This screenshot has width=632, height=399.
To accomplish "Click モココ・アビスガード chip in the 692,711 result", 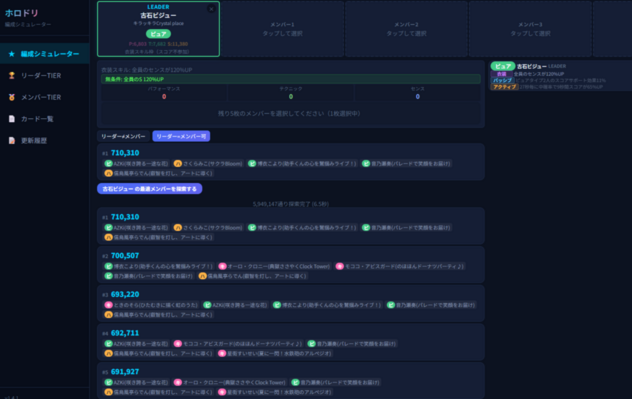I will tap(238, 344).
